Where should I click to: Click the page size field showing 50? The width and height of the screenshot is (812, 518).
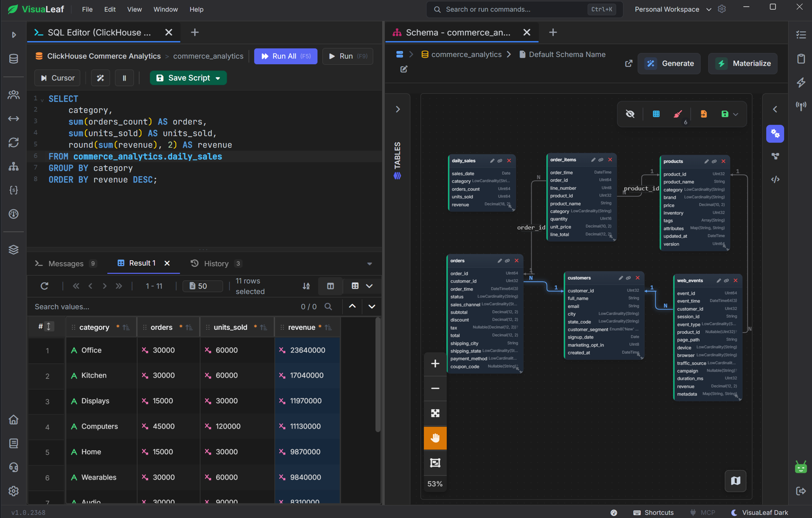click(203, 286)
